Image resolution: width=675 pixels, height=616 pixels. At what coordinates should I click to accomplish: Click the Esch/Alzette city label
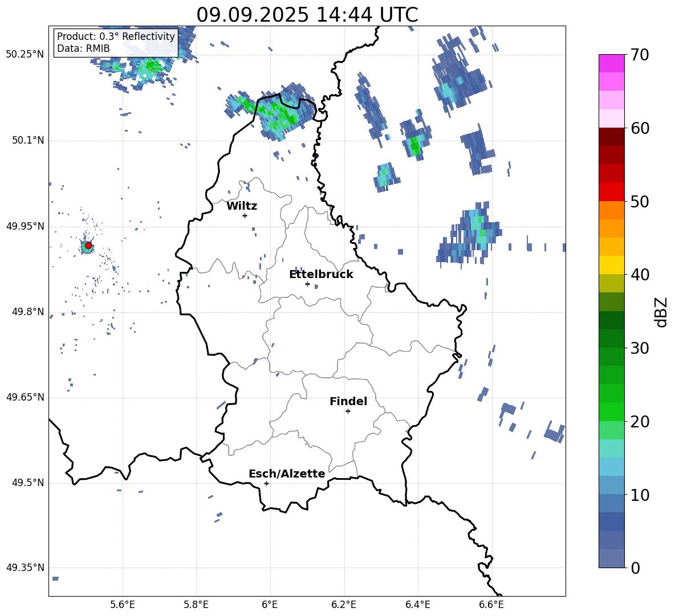tap(287, 474)
